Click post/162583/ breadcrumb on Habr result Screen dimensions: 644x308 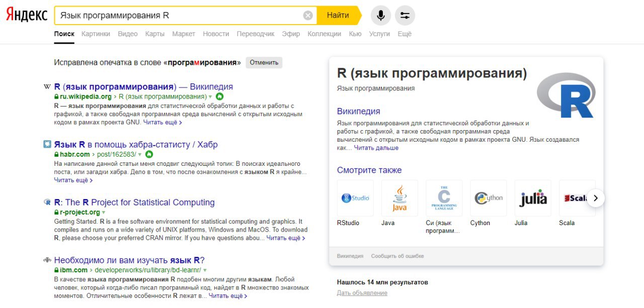pyautogui.click(x=117, y=154)
